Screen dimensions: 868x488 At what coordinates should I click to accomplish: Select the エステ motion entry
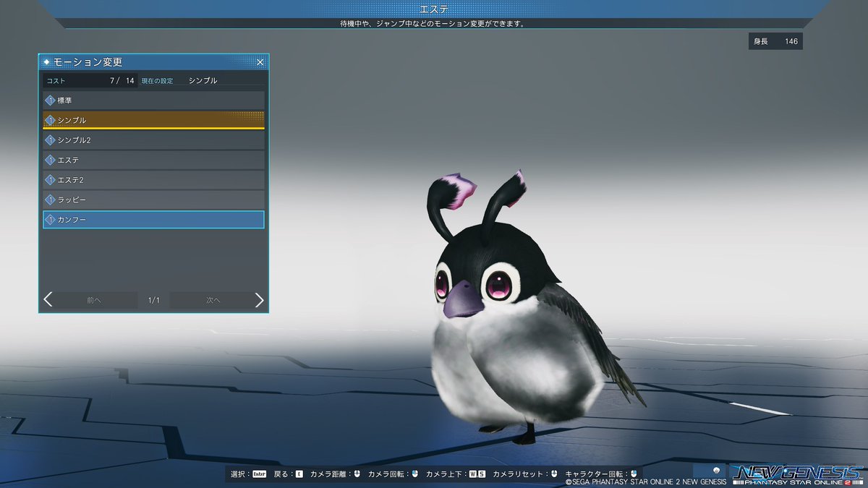click(x=153, y=160)
